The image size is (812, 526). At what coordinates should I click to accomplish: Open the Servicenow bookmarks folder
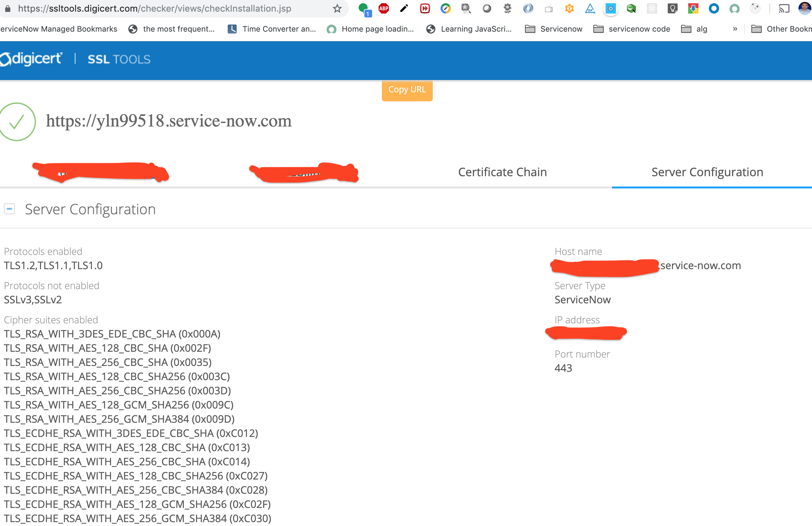[x=554, y=29]
